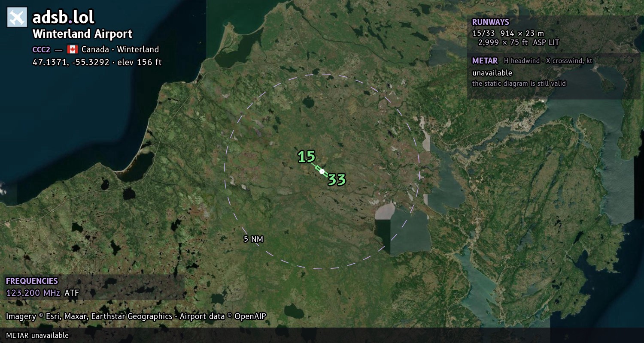Click the "5 NM" range ring label

[x=253, y=239]
